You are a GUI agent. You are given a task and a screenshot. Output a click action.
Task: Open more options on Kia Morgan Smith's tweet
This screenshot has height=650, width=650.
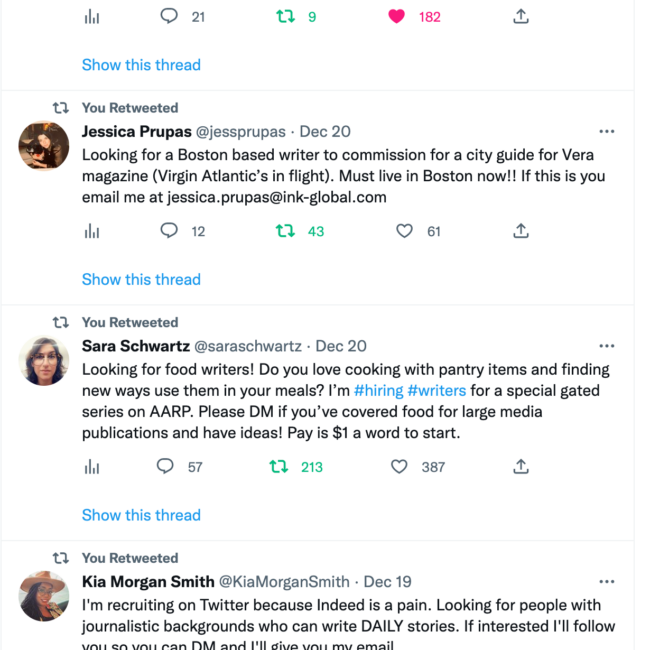(607, 581)
